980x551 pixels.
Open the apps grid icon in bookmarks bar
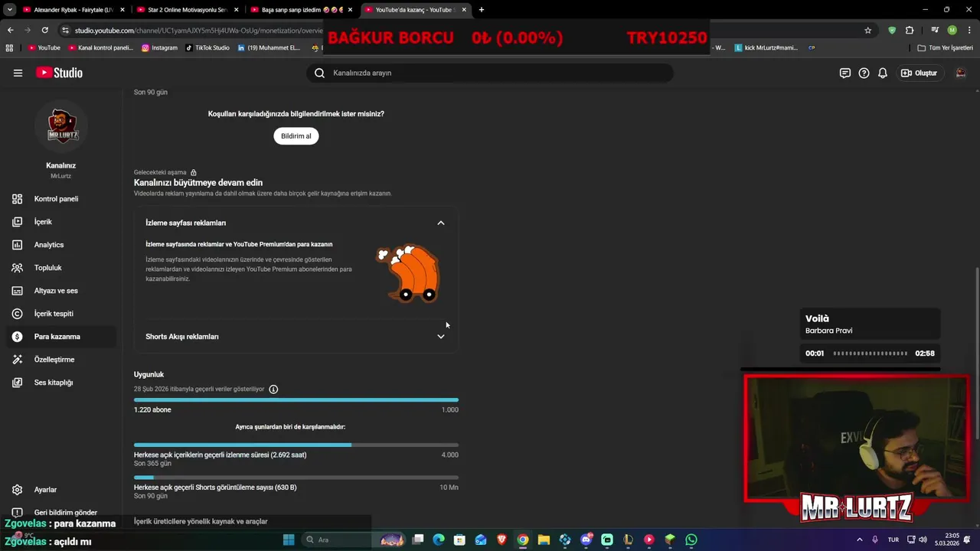pyautogui.click(x=9, y=47)
